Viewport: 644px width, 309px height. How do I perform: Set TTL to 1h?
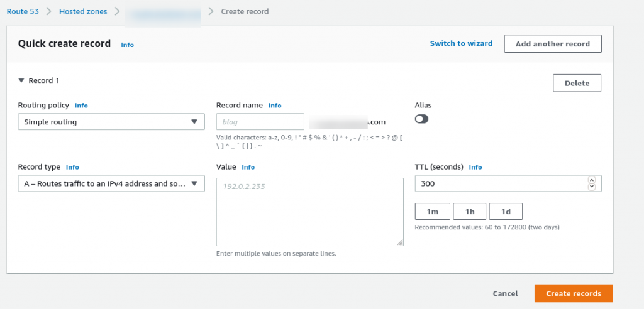tap(469, 211)
